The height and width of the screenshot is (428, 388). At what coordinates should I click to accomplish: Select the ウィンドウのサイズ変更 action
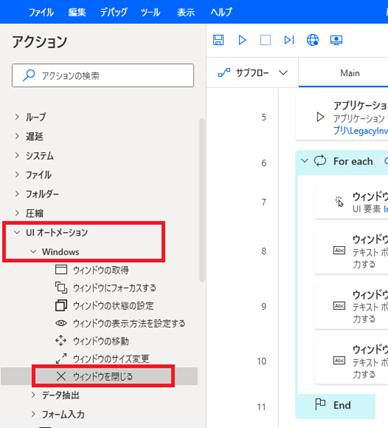[111, 359]
